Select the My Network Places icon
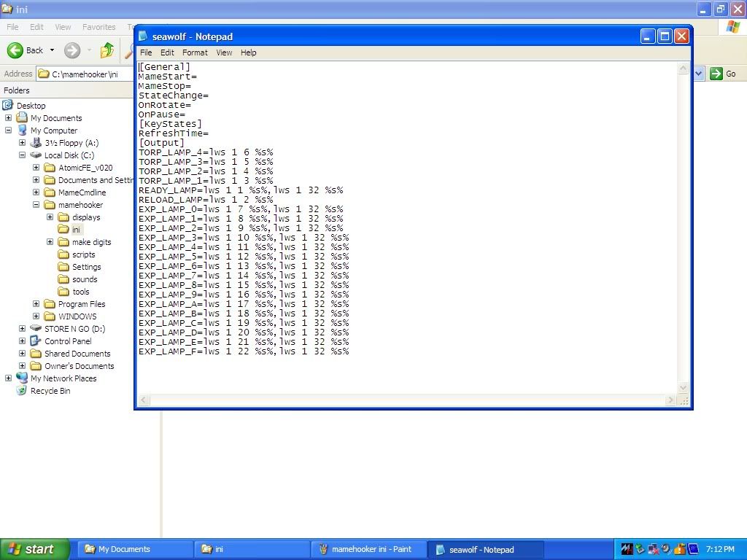 22,378
